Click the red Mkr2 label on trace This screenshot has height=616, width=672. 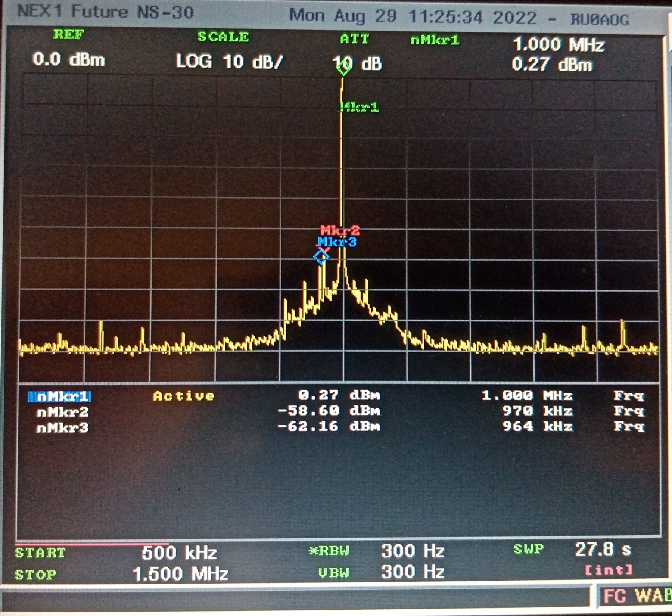(x=340, y=230)
